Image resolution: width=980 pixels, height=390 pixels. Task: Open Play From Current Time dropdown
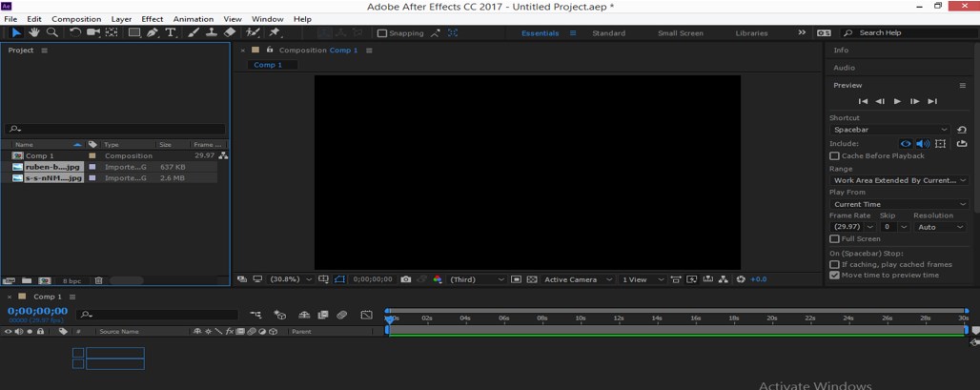pyautogui.click(x=899, y=204)
